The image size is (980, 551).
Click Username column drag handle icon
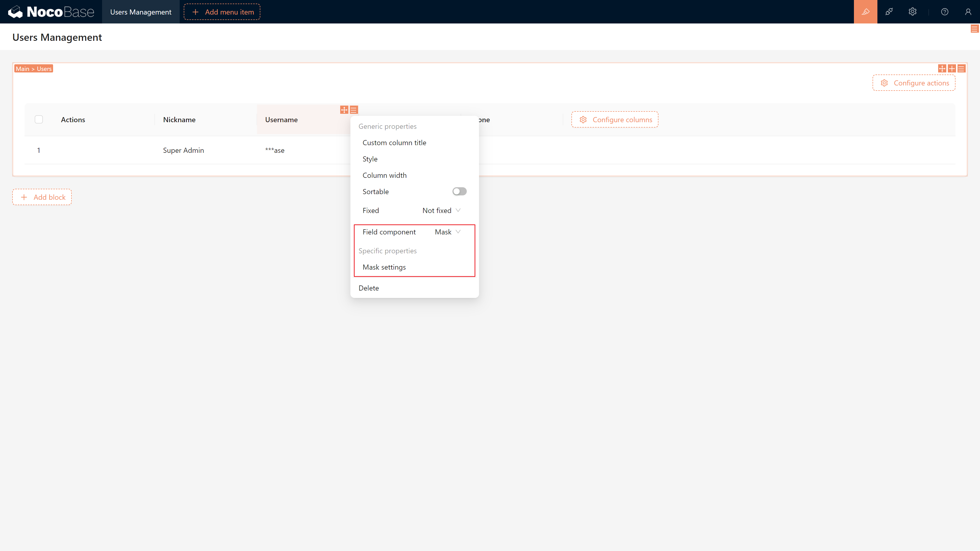[x=344, y=110]
